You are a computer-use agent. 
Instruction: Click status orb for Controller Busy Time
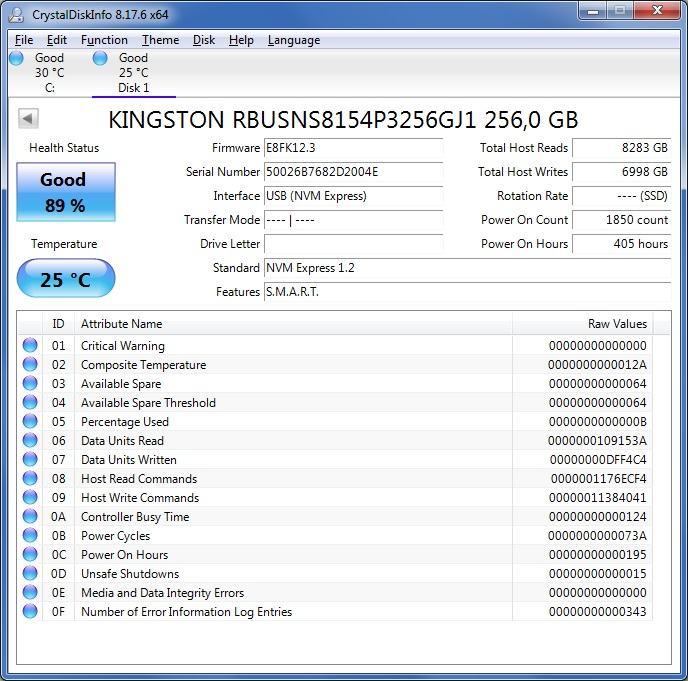(30, 516)
